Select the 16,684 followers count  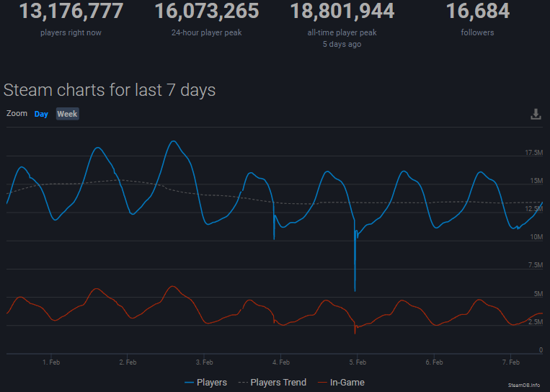[x=477, y=12]
